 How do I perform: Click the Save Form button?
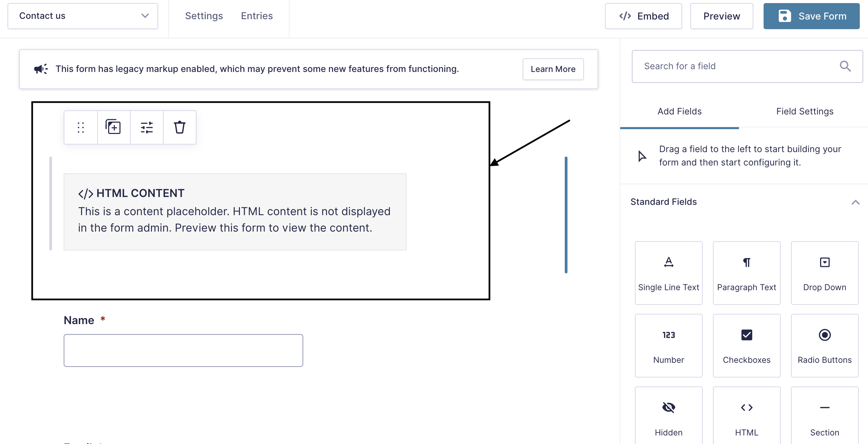point(811,16)
